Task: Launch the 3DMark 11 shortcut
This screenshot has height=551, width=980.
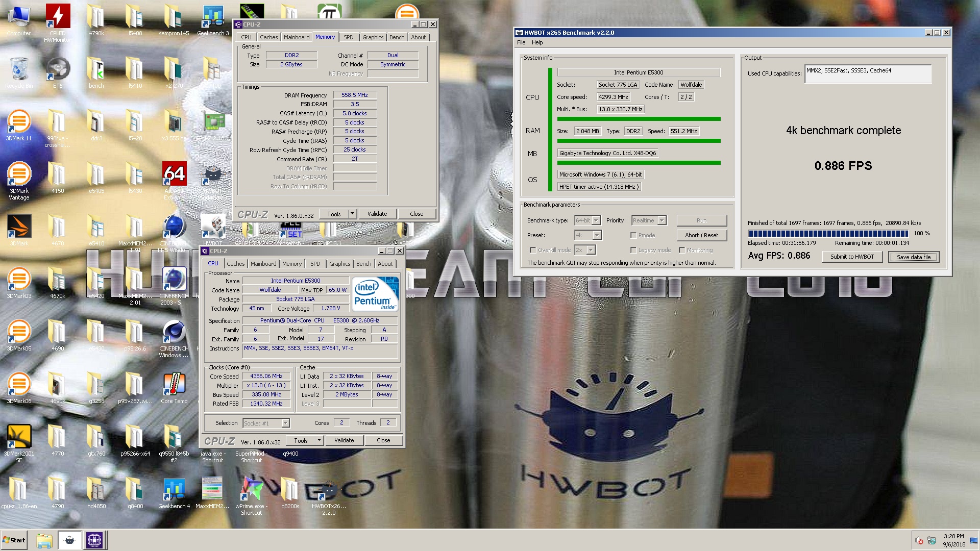Action: coord(19,125)
